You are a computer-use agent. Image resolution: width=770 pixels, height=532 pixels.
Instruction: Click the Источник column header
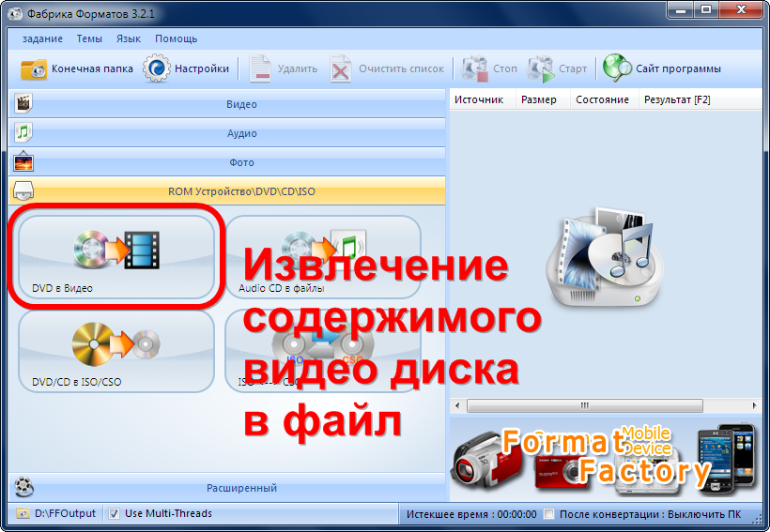(483, 99)
